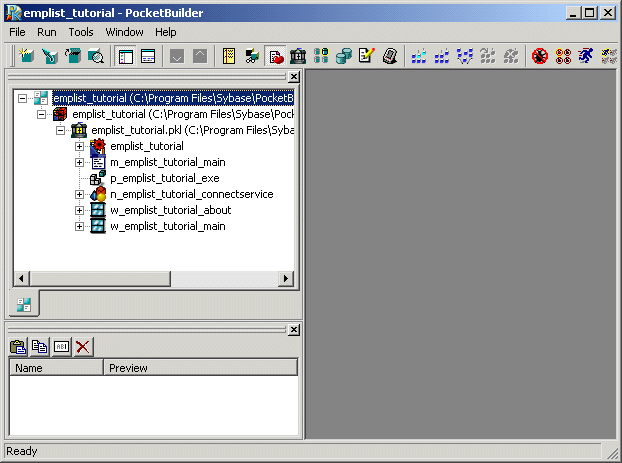
Task: Select w_emplist_tutorial_about window item
Action: pos(171,210)
